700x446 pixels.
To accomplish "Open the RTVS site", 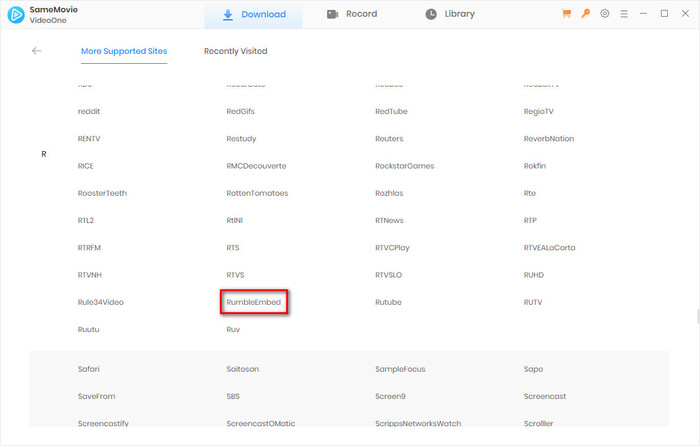I will pyautogui.click(x=235, y=275).
